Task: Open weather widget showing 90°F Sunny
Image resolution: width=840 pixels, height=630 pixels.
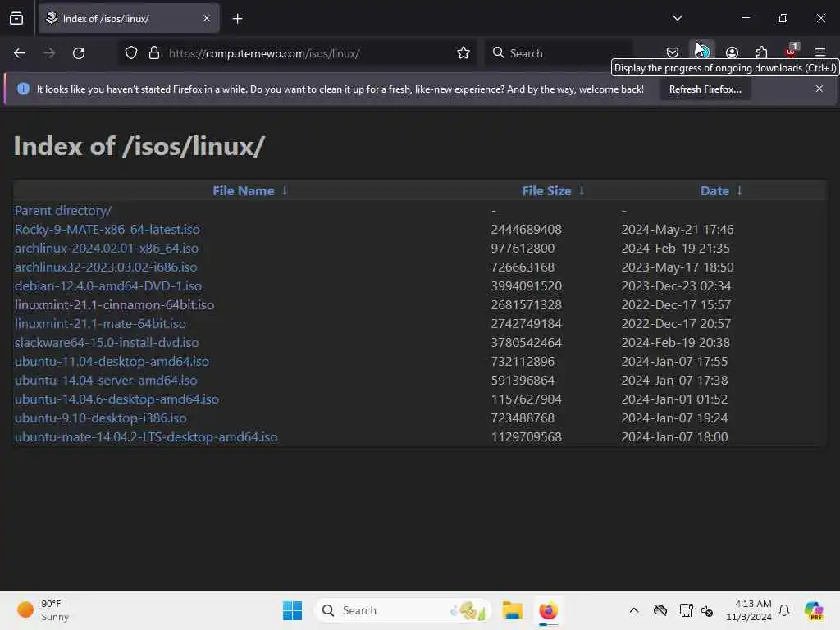Action: click(43, 610)
